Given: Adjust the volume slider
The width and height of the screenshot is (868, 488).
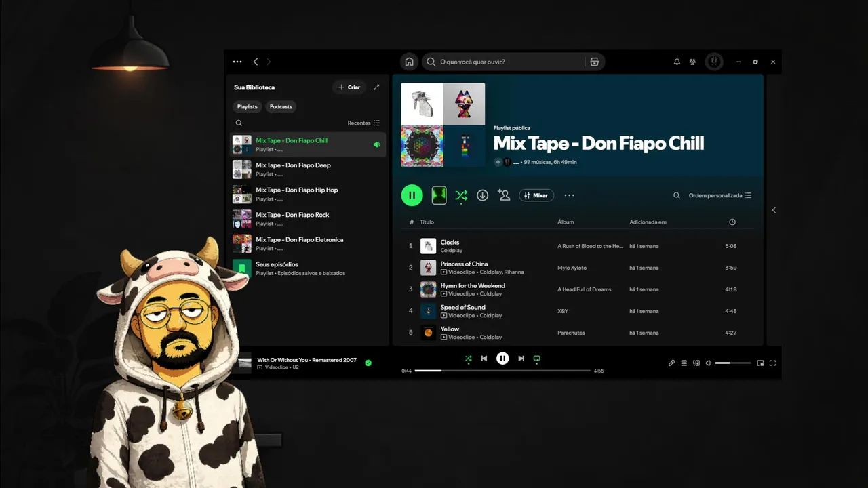Looking at the screenshot, I should (733, 363).
